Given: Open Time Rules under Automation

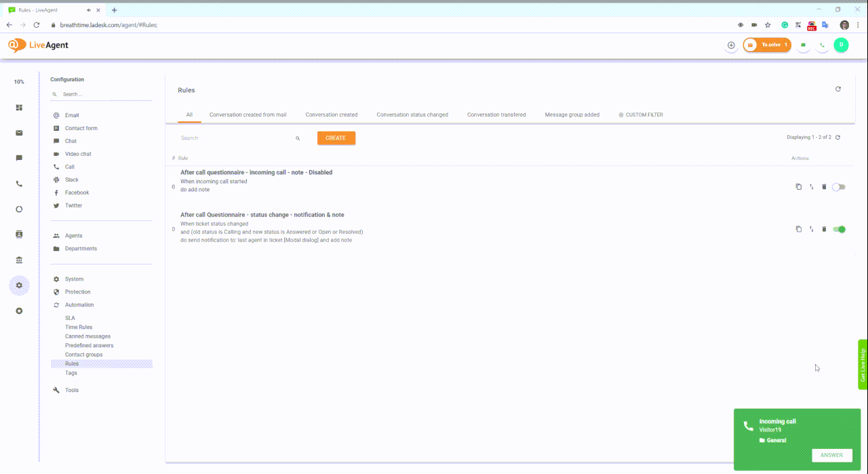Looking at the screenshot, I should click(79, 328).
